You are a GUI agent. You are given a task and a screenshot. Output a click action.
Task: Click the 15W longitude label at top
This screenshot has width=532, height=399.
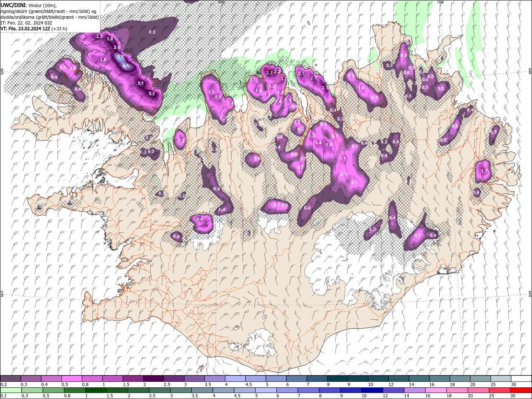coord(441,2)
